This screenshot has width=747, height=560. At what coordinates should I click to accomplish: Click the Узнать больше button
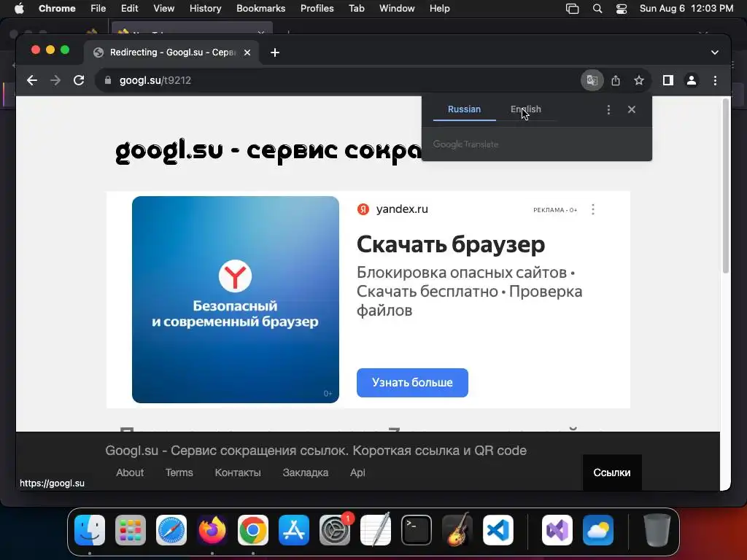(412, 382)
